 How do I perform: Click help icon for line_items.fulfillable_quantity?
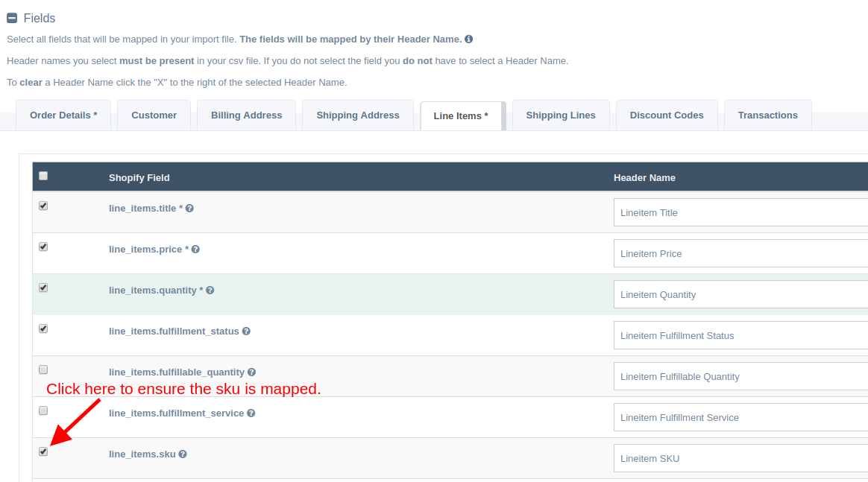(252, 372)
